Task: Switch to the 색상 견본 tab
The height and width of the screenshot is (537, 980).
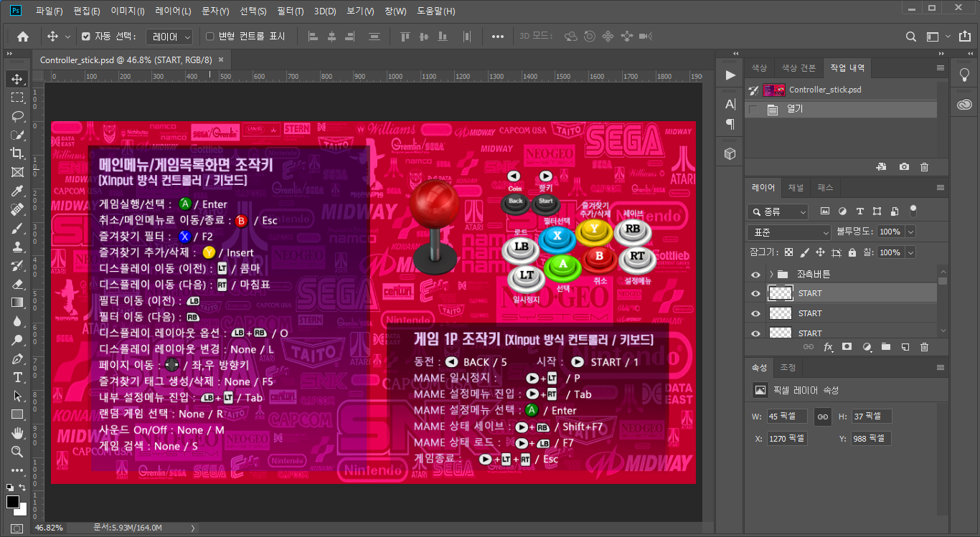Action: (x=798, y=68)
